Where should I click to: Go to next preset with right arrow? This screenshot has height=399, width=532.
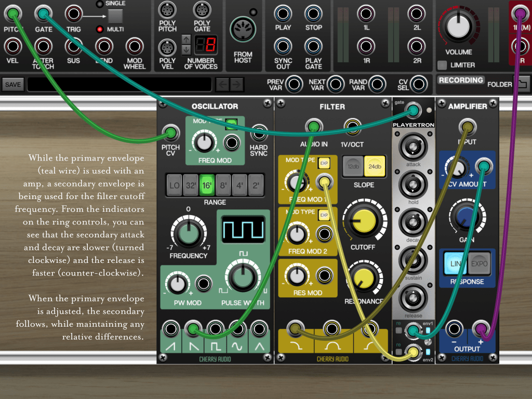point(237,84)
